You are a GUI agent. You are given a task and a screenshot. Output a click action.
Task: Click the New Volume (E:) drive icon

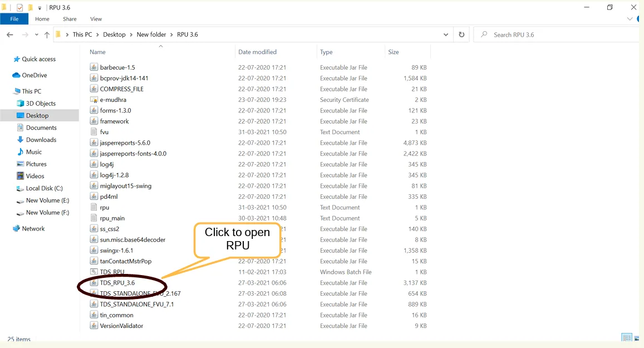[20, 201]
